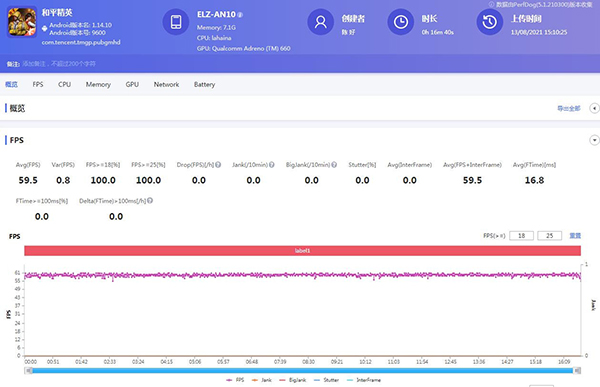Click the help icon beside BigJank(/10min)

point(334,165)
